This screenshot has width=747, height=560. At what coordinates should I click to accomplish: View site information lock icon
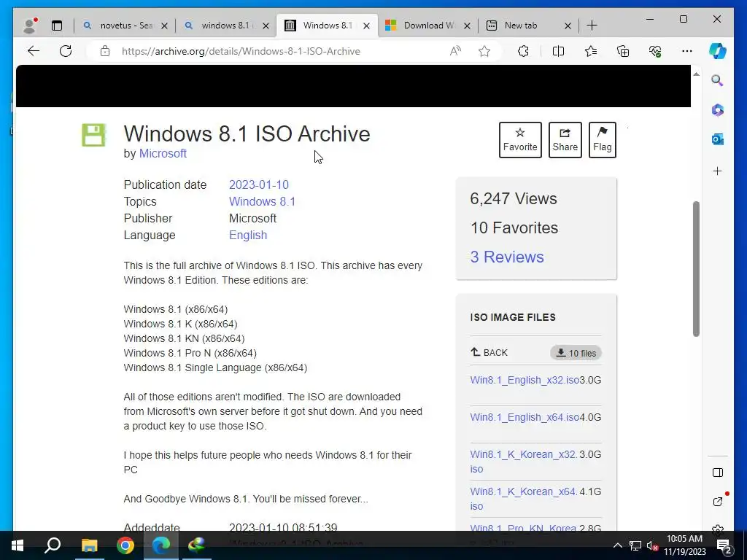[x=105, y=51]
